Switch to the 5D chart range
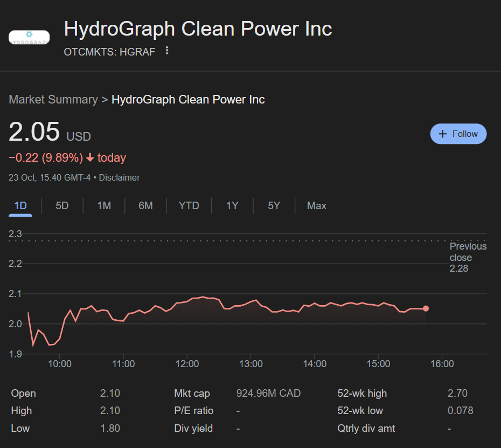This screenshot has height=448, width=501. click(x=62, y=205)
